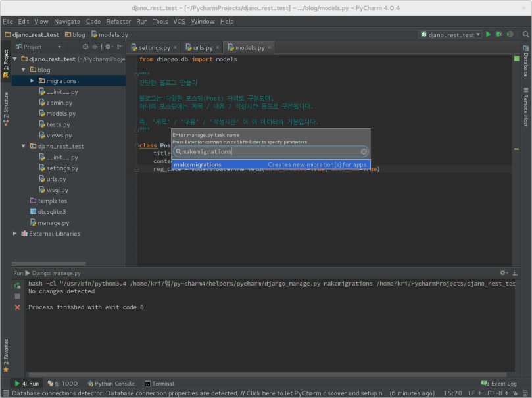Collapse the blog folder
The width and height of the screenshot is (532, 398).
(24, 70)
